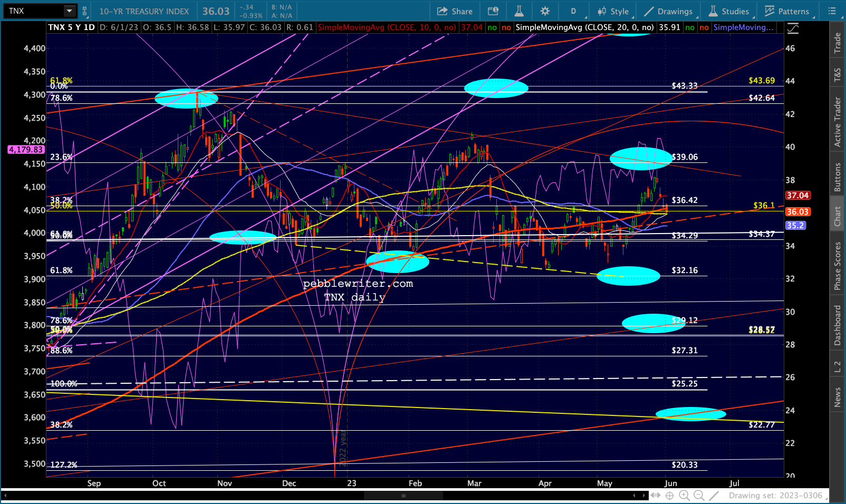Click the $32.16 price level label
The image size is (846, 504).
[x=685, y=270]
